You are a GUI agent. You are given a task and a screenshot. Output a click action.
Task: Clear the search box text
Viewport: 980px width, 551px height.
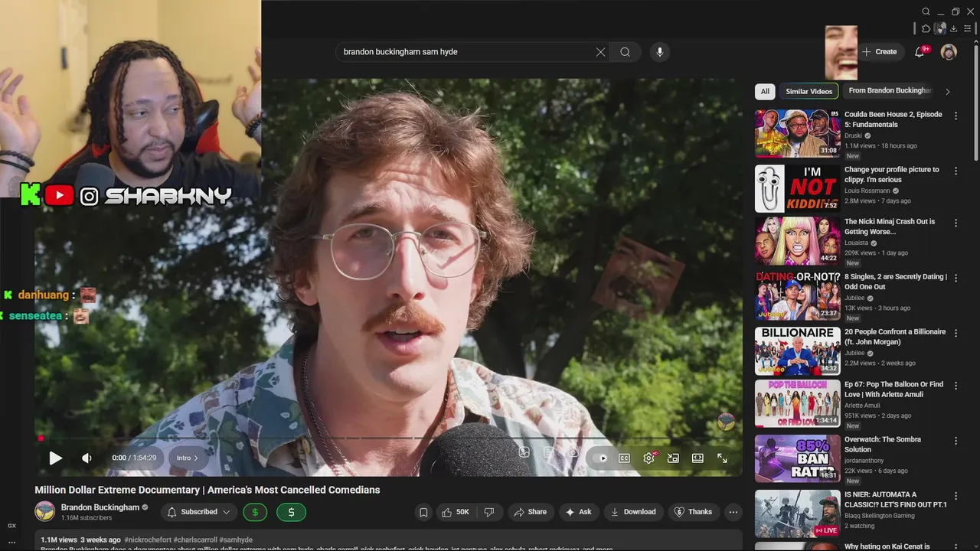coord(600,52)
